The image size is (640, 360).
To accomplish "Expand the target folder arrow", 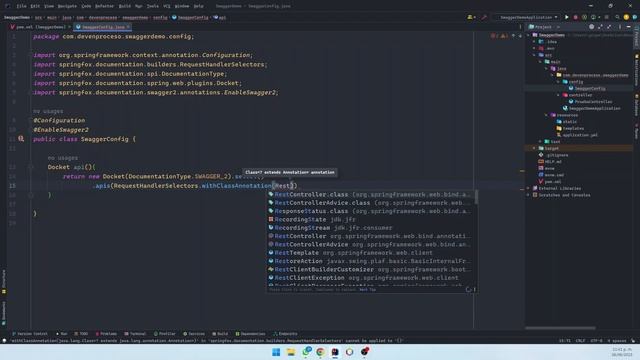I will point(534,148).
